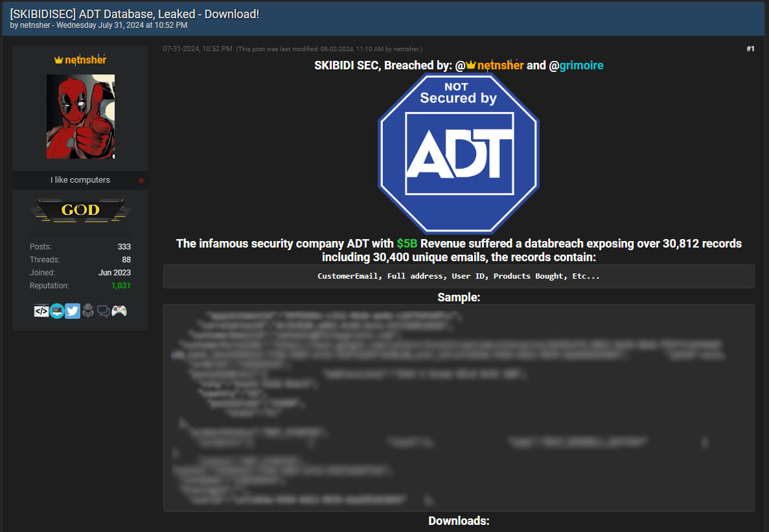Click the crown icon beside netnsher's sidebar username
This screenshot has width=769, height=532.
click(58, 60)
